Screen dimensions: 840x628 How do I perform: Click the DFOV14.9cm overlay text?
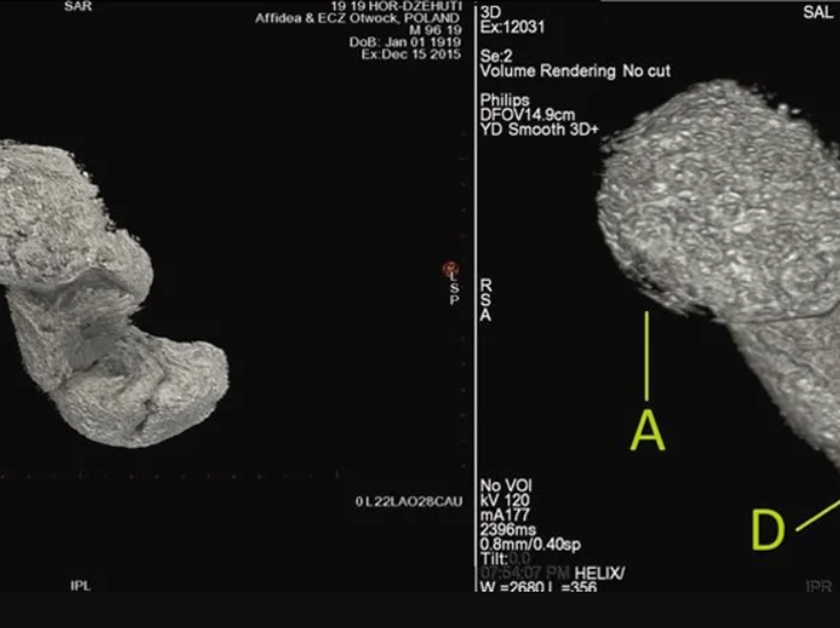pyautogui.click(x=527, y=115)
